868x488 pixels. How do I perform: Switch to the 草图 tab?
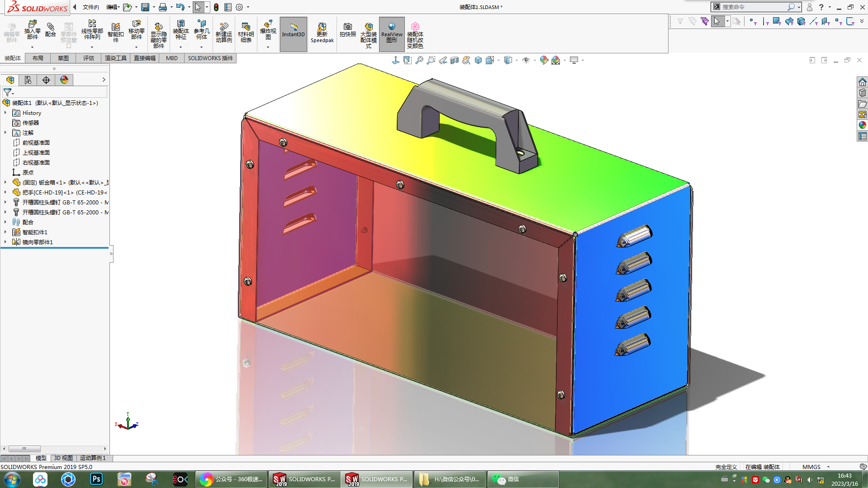coord(63,58)
